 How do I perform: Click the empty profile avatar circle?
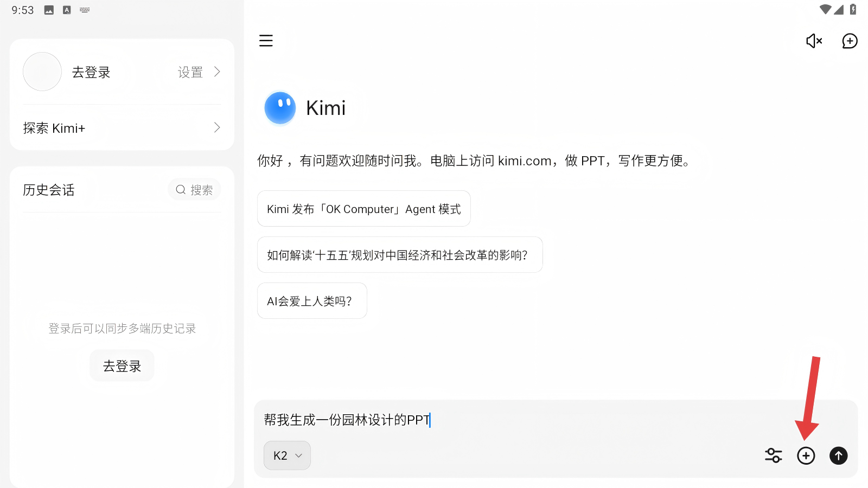click(42, 72)
